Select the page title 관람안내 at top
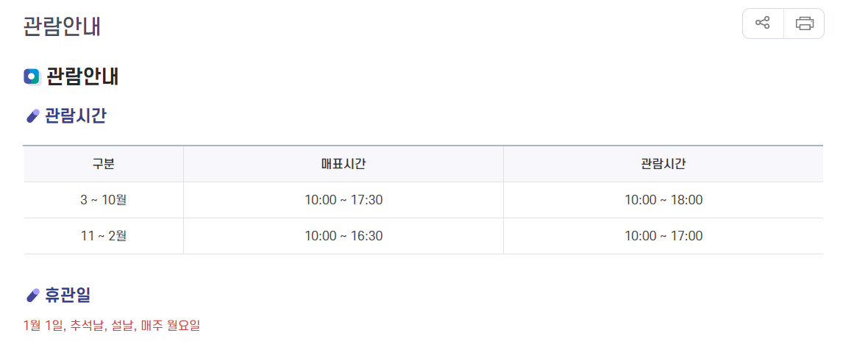Screen dimensions: 868x344 click(x=62, y=27)
